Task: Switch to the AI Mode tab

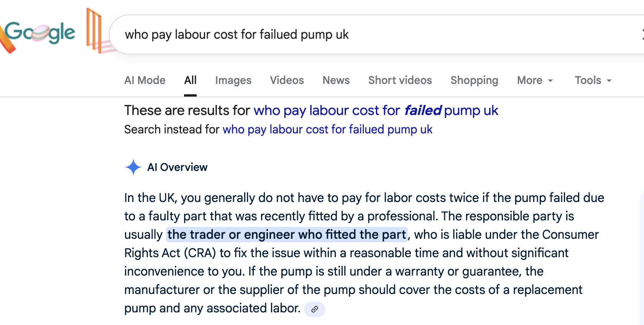Action: pyautogui.click(x=145, y=80)
